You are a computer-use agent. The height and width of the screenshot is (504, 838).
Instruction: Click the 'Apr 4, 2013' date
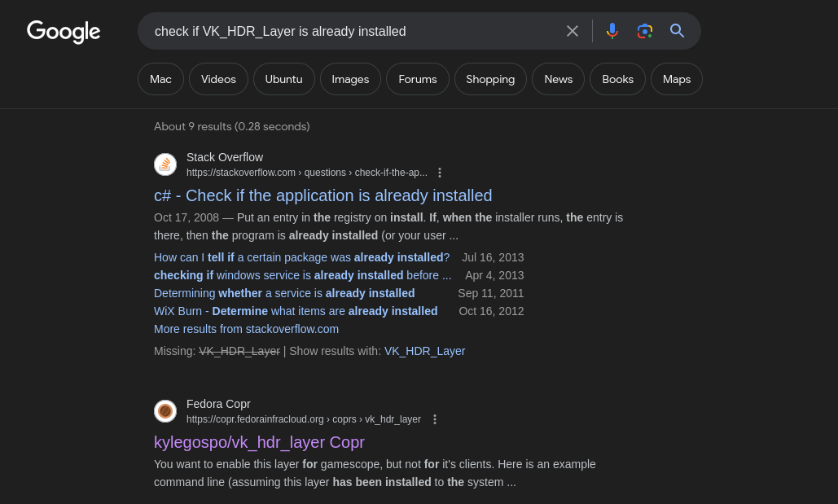coord(494,275)
